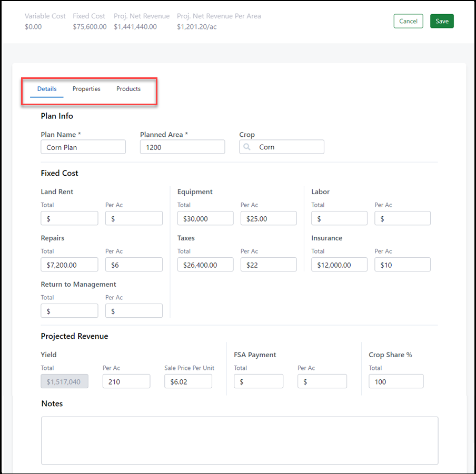The height and width of the screenshot is (474, 476).
Task: Click the Cancel button
Action: (408, 21)
